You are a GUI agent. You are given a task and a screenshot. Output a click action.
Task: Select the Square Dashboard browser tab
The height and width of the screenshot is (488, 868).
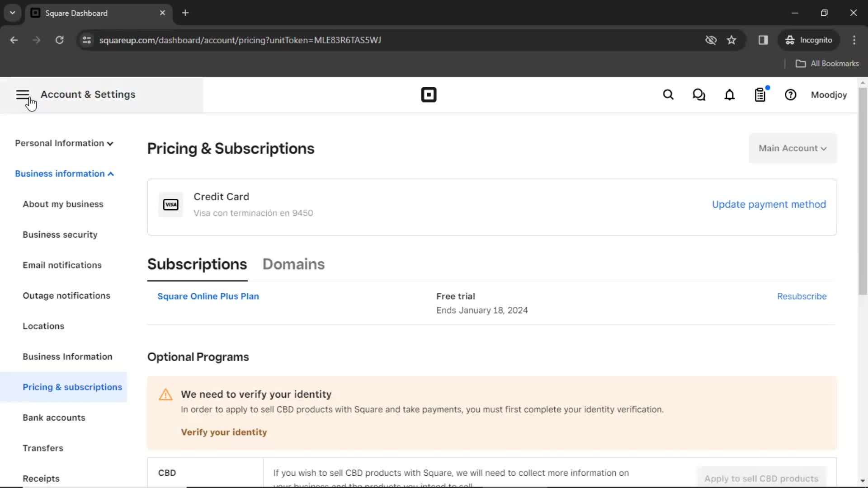pos(98,13)
